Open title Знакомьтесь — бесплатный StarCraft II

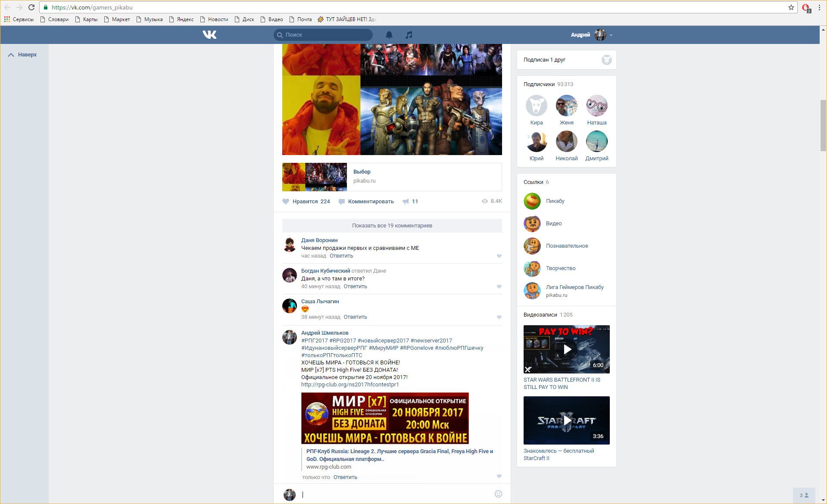559,454
